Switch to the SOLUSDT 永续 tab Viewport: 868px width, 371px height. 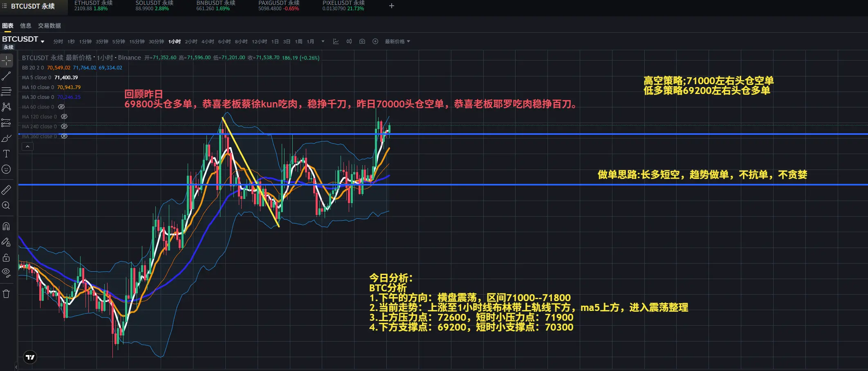click(x=155, y=6)
